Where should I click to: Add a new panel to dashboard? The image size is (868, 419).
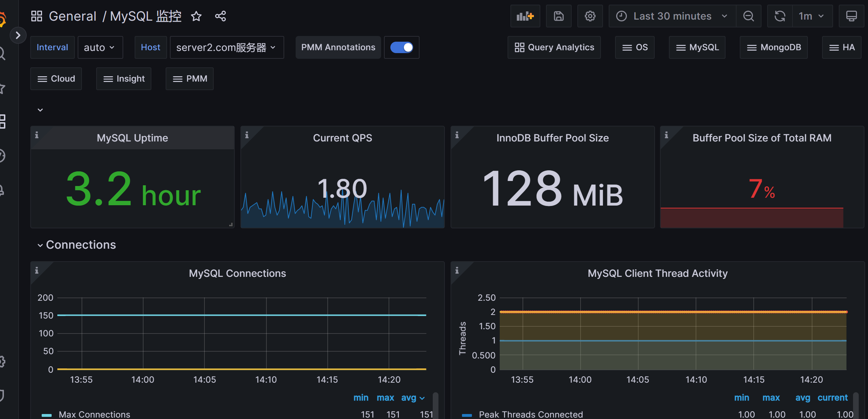[x=525, y=16]
